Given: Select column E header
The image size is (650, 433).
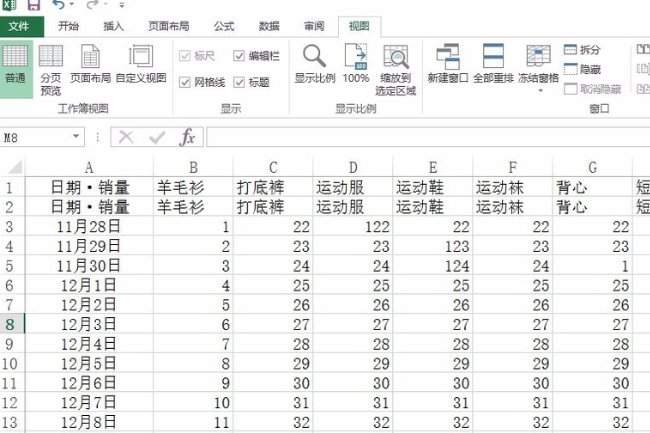Looking at the screenshot, I should (x=433, y=167).
